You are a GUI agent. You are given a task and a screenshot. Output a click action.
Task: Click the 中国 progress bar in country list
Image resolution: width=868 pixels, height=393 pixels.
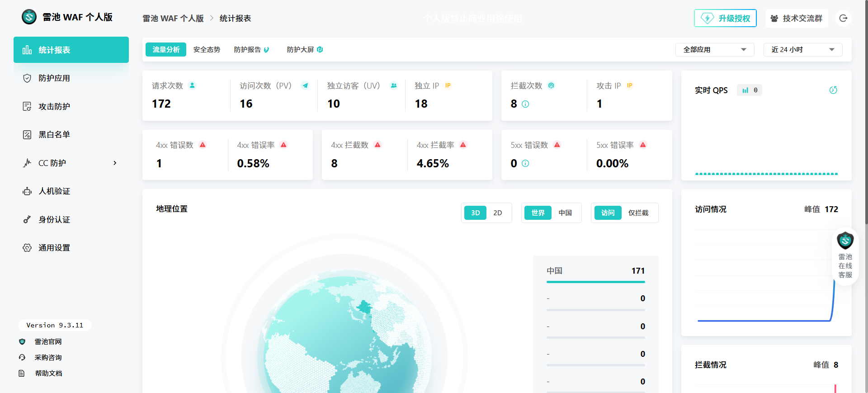pos(596,282)
